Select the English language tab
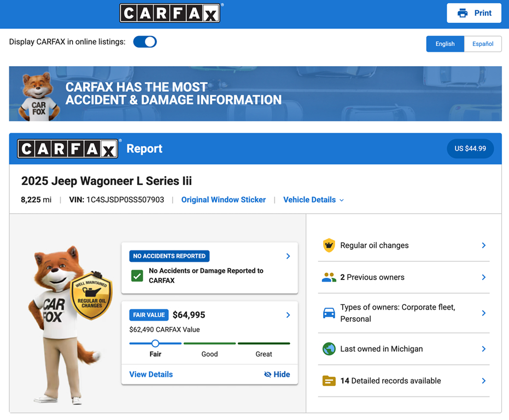The width and height of the screenshot is (509, 420). [x=445, y=44]
